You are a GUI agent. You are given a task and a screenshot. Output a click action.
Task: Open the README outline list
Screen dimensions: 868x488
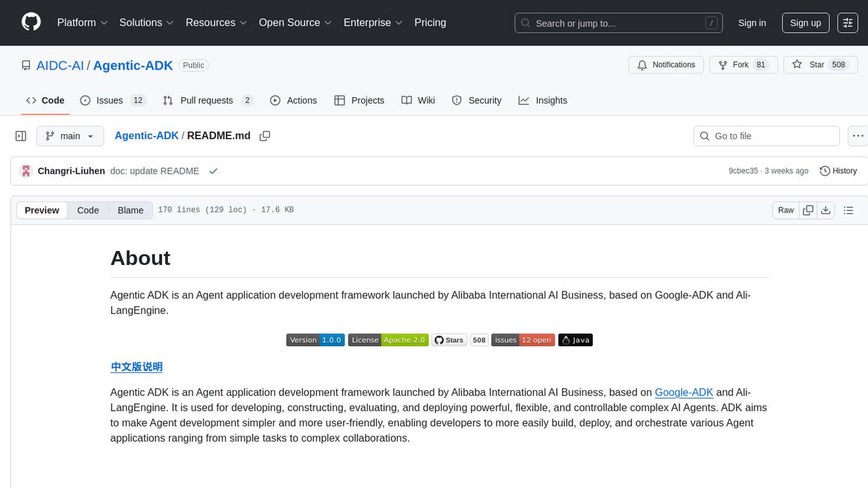[x=848, y=210]
